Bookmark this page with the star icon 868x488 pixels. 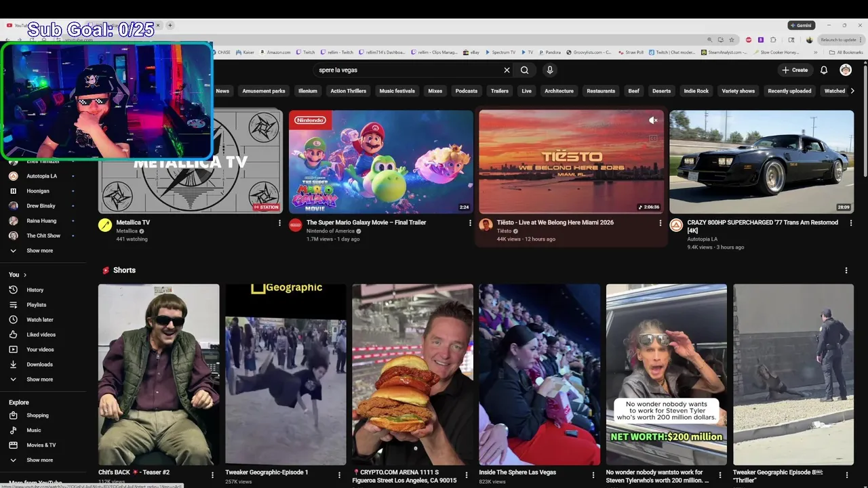point(731,40)
